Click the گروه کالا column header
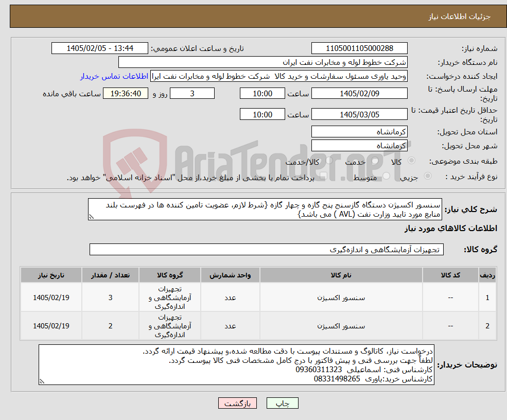 (170, 275)
